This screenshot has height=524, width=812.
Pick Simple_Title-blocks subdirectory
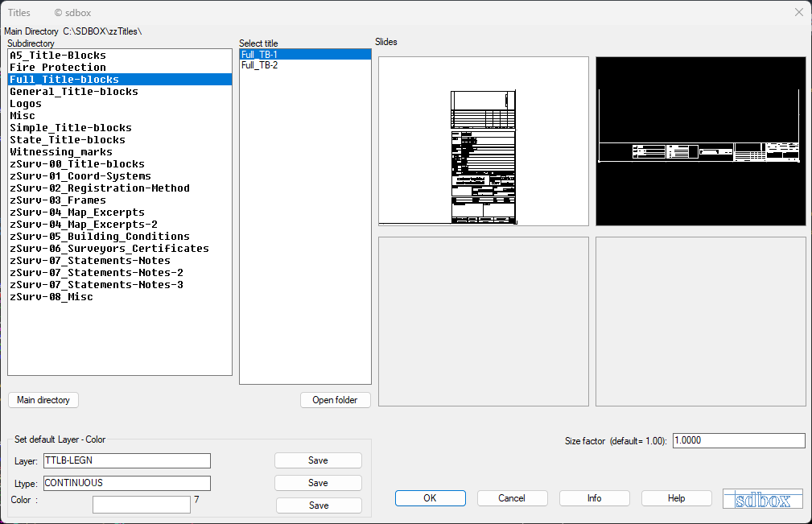coord(120,128)
